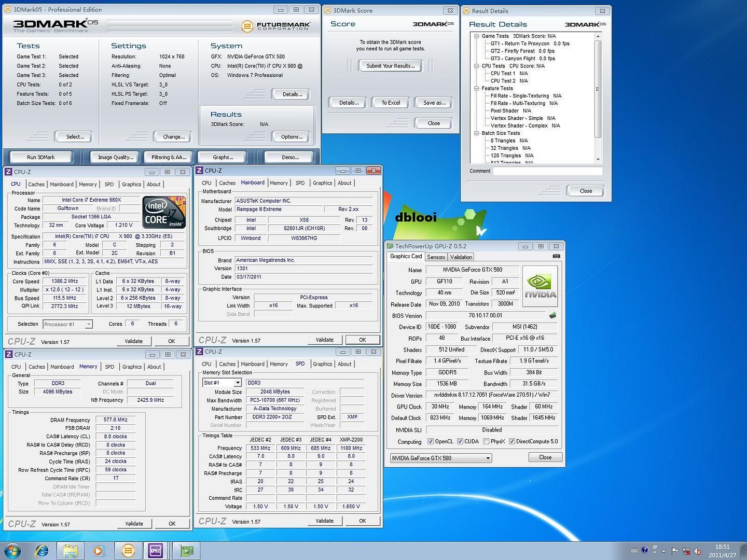Open the 3DMark orange taskbar icon

(x=128, y=550)
